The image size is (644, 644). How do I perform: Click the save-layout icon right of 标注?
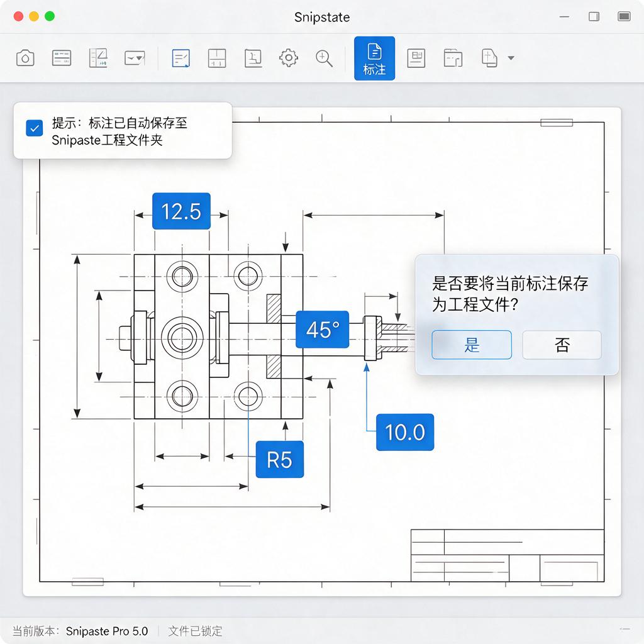coord(416,58)
